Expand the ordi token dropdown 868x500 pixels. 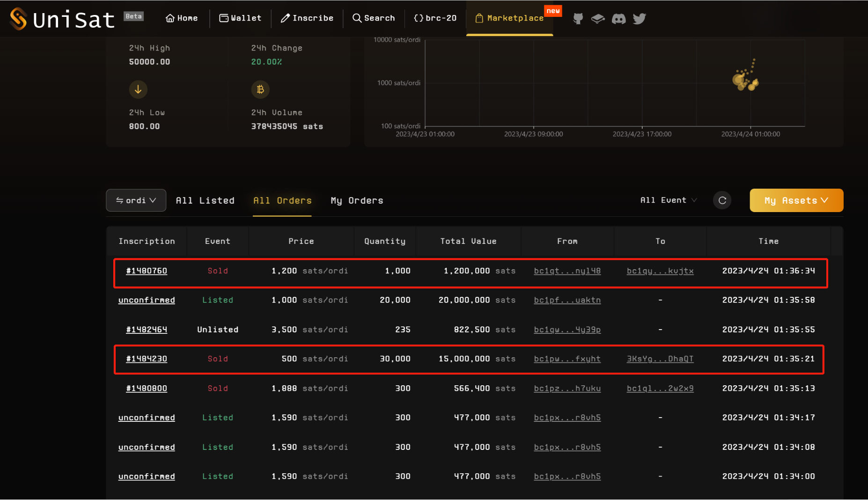point(136,200)
